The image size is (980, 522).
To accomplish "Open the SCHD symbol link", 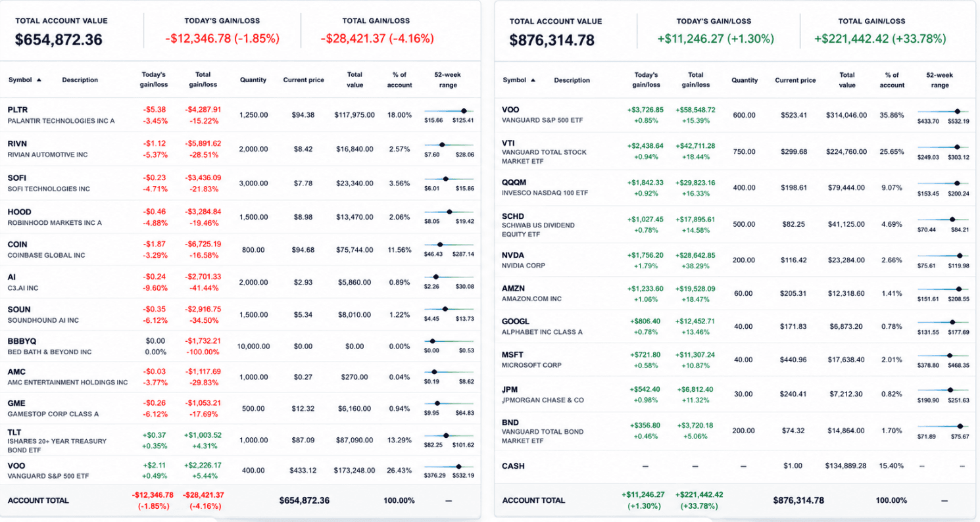I will 513,215.
